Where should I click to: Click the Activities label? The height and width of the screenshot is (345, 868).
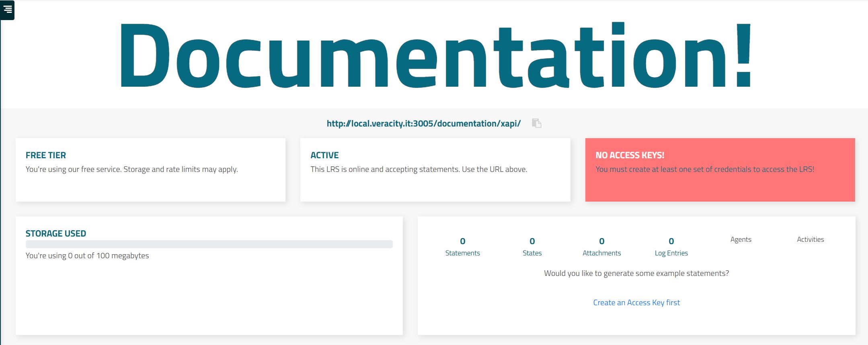point(810,239)
